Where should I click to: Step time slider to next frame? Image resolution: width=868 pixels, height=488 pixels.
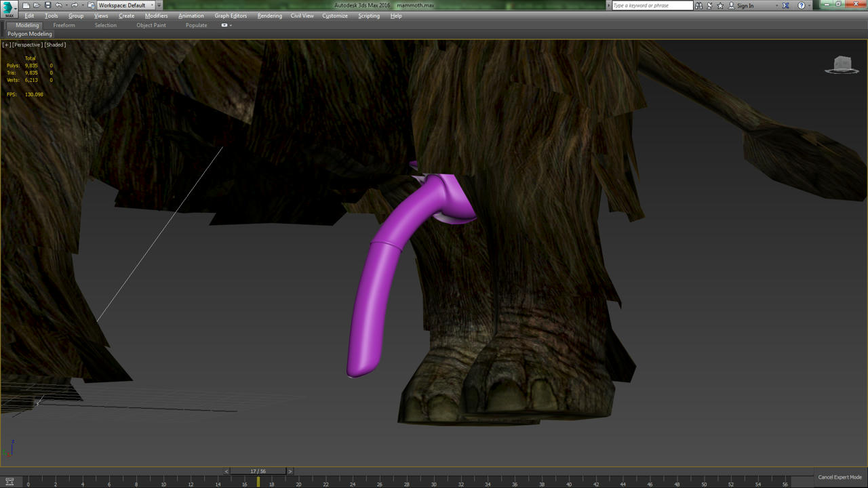(x=290, y=471)
